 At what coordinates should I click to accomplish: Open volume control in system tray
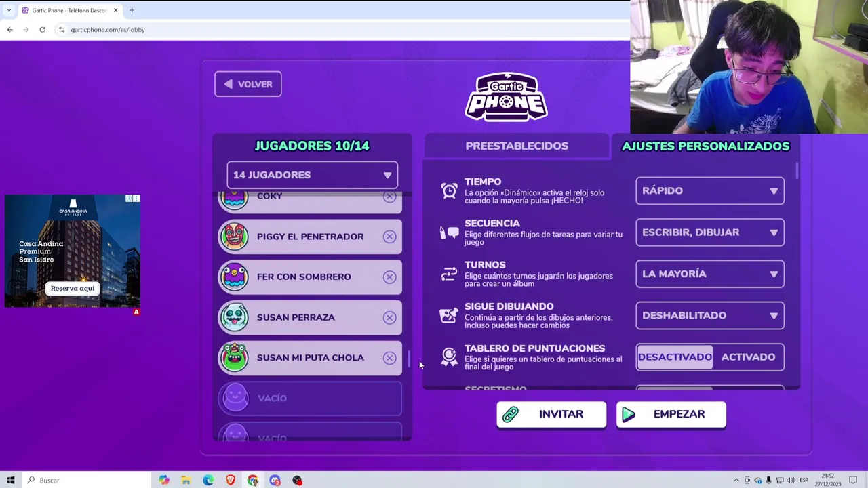coord(791,480)
